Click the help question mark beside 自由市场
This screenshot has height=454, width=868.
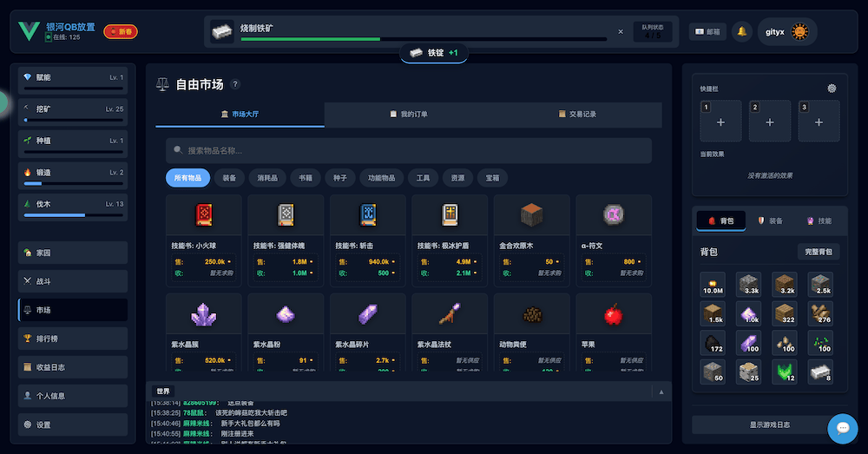[x=235, y=84]
